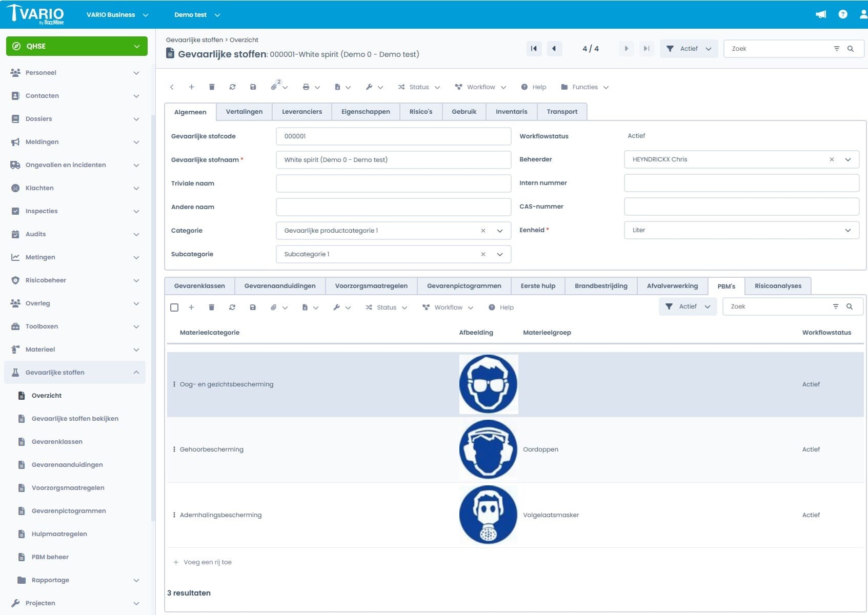Tick the select-all checkbox in PBM's grid
This screenshot has width=868, height=615.
(174, 307)
